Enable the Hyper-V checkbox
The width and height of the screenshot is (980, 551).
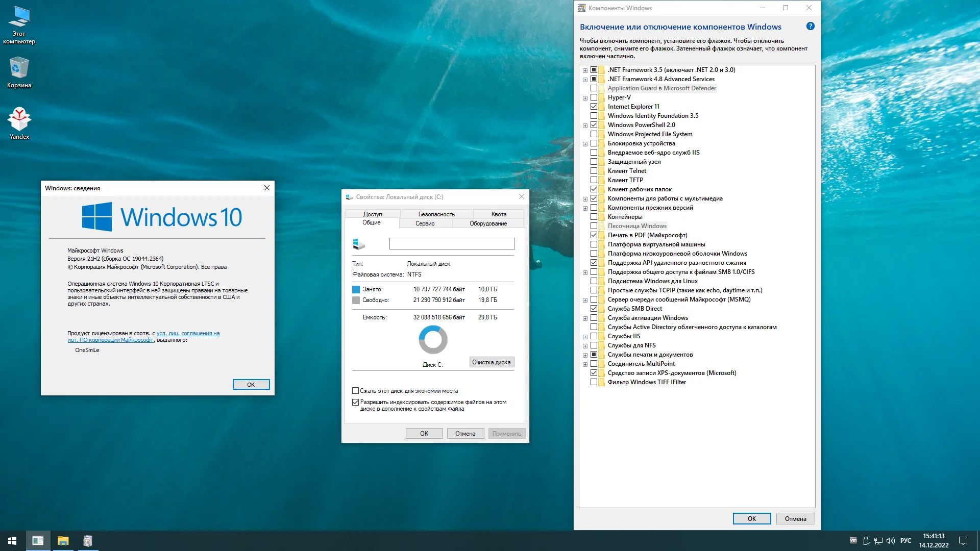(x=594, y=97)
